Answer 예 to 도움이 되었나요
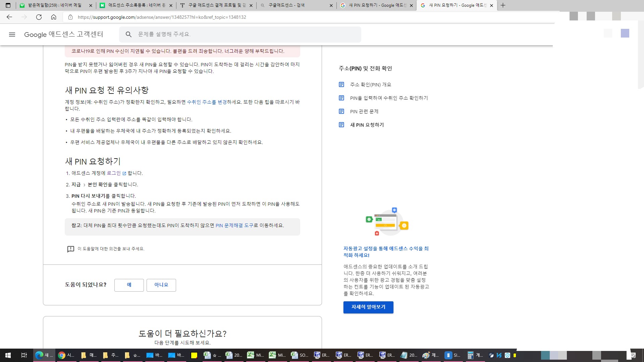Image resolution: width=644 pixels, height=362 pixels. (129, 285)
